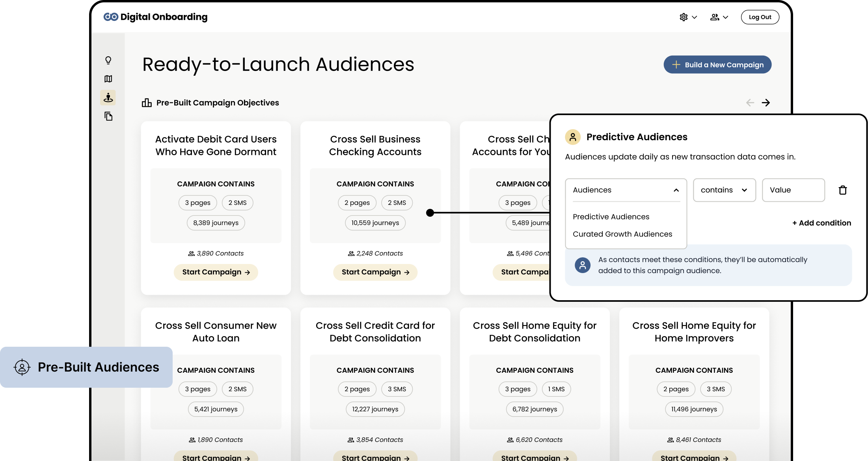
Task: Click the Pre-Built Campaign Objectives chart icon
Action: [x=147, y=102]
